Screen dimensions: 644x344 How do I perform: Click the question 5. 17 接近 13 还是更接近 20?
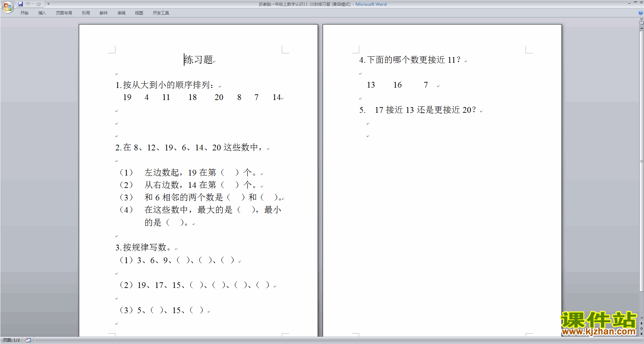tap(418, 110)
